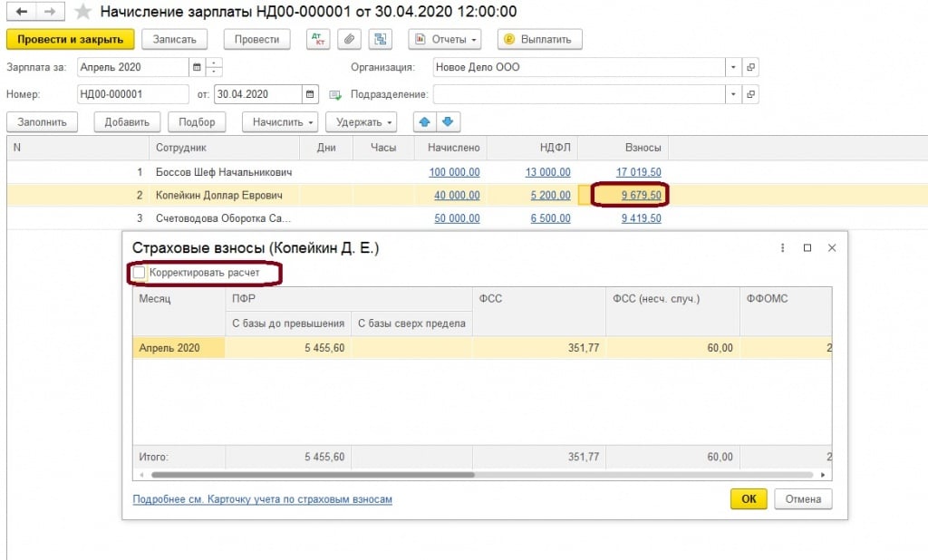Open the calendar picker for document date

pos(311,94)
